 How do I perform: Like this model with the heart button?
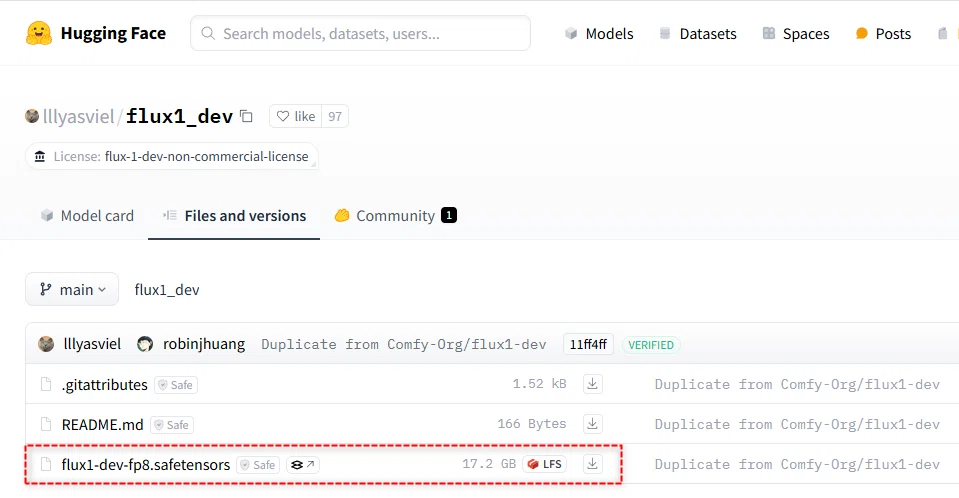click(295, 116)
